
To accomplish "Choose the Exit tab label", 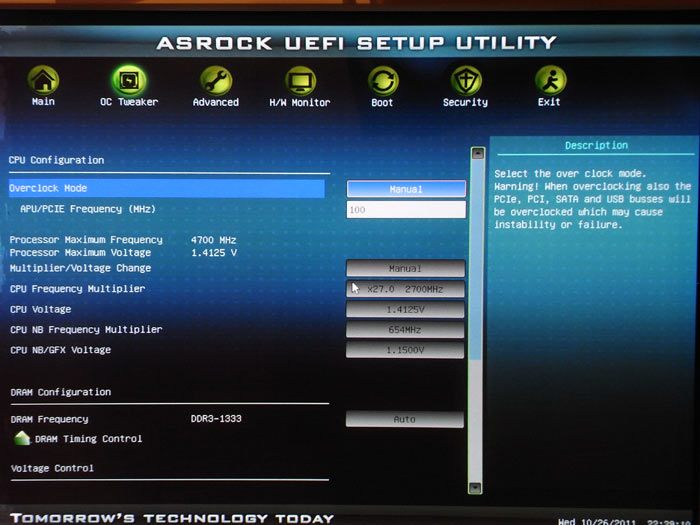I will (x=549, y=102).
